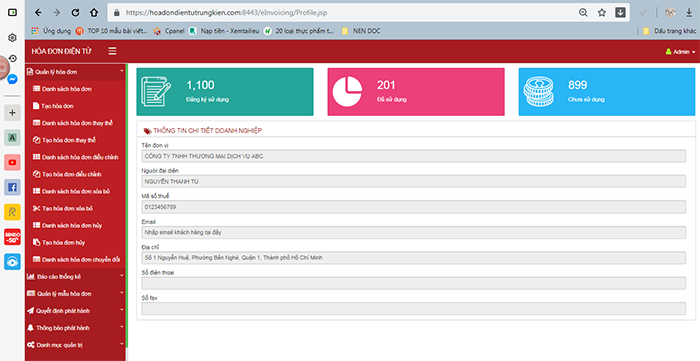Expand Báo cáo thống kê menu
The image size is (700, 361).
tap(75, 277)
